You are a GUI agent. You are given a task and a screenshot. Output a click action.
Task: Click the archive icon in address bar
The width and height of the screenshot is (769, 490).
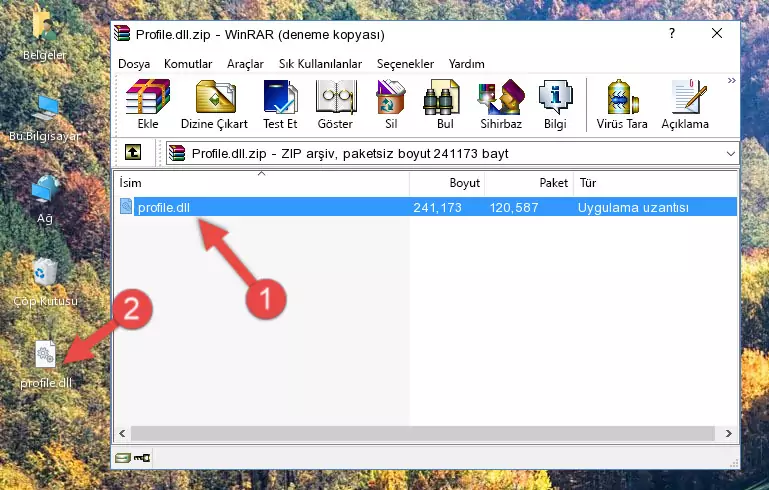177,154
